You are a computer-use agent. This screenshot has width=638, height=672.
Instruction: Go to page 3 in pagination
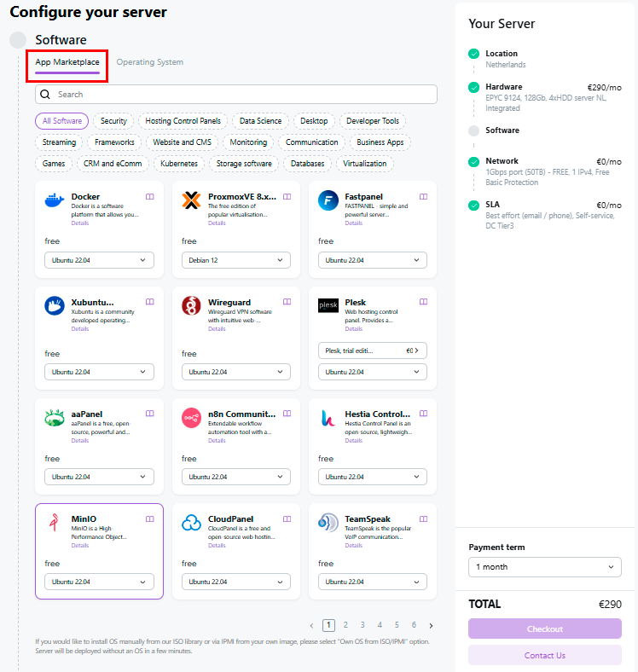coord(362,625)
